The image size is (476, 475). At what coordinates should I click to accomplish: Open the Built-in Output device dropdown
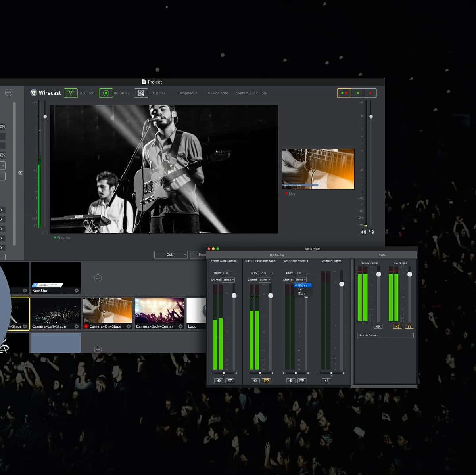[x=385, y=335]
